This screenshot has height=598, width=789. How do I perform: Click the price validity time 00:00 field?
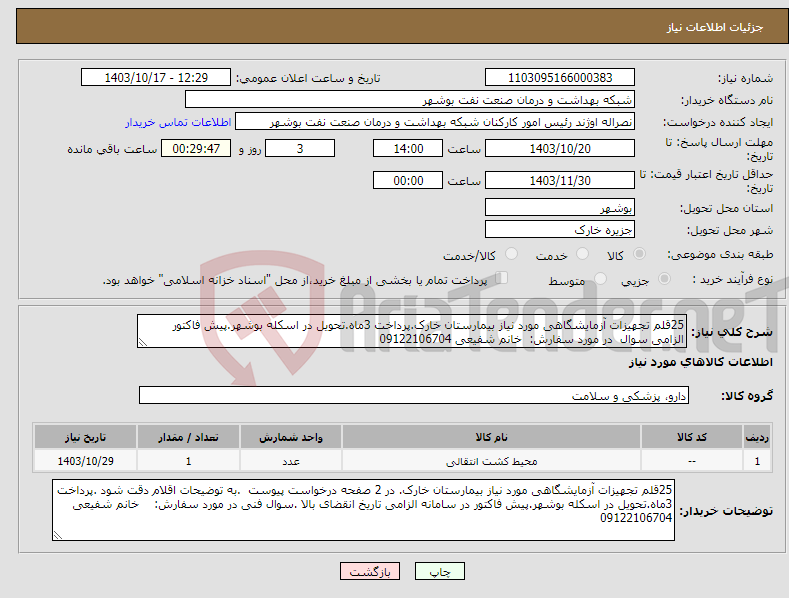click(x=408, y=180)
